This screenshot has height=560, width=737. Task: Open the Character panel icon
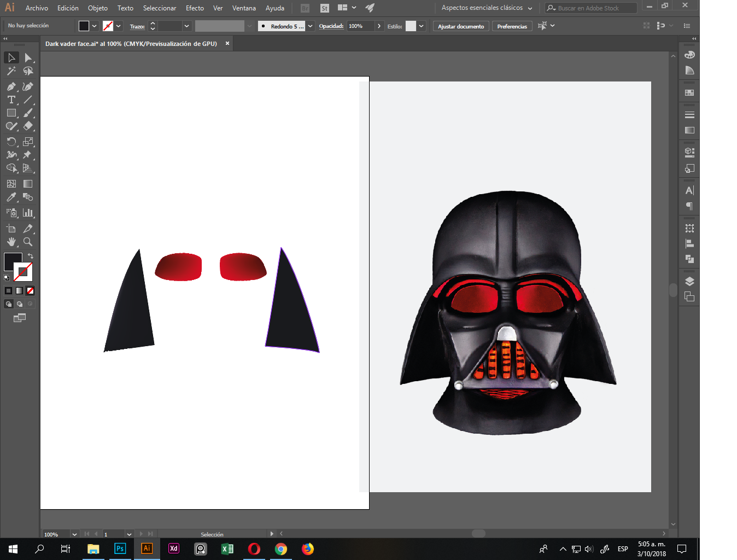pos(689,190)
